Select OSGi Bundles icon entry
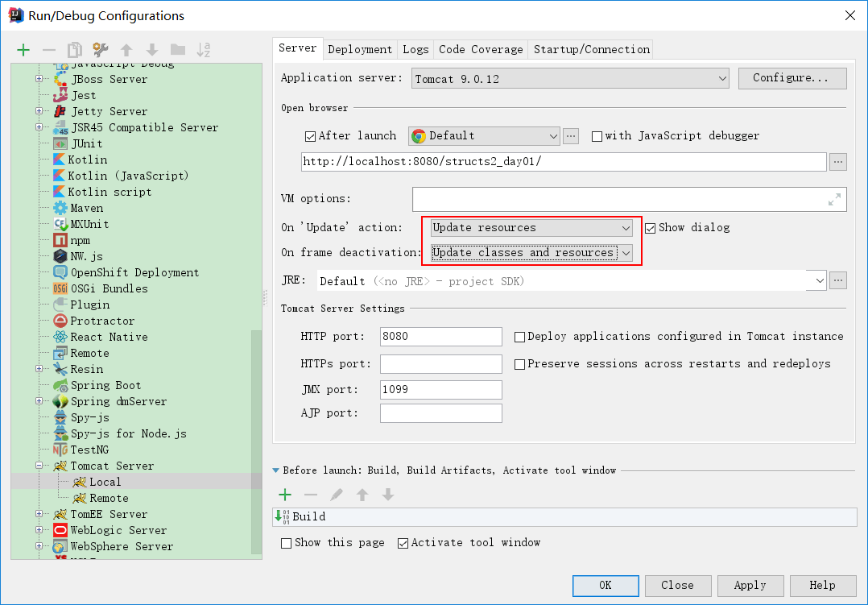The image size is (868, 605). 60,288
